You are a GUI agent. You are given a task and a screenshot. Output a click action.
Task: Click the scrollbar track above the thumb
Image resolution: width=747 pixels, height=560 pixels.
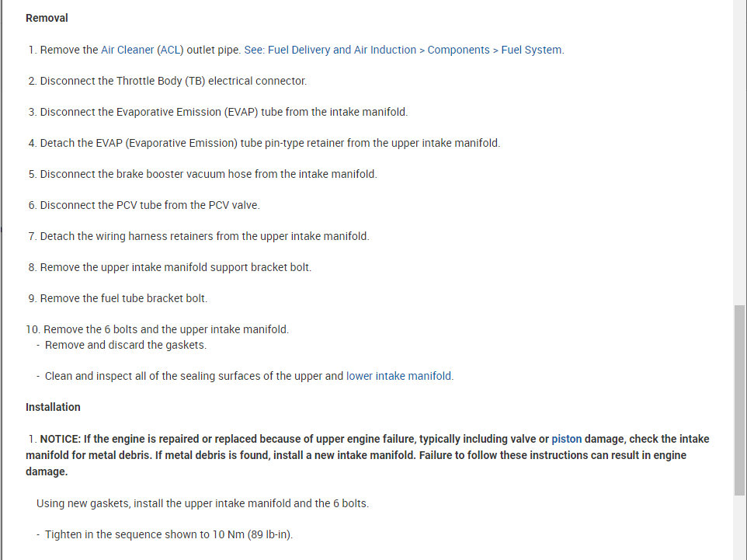739,155
